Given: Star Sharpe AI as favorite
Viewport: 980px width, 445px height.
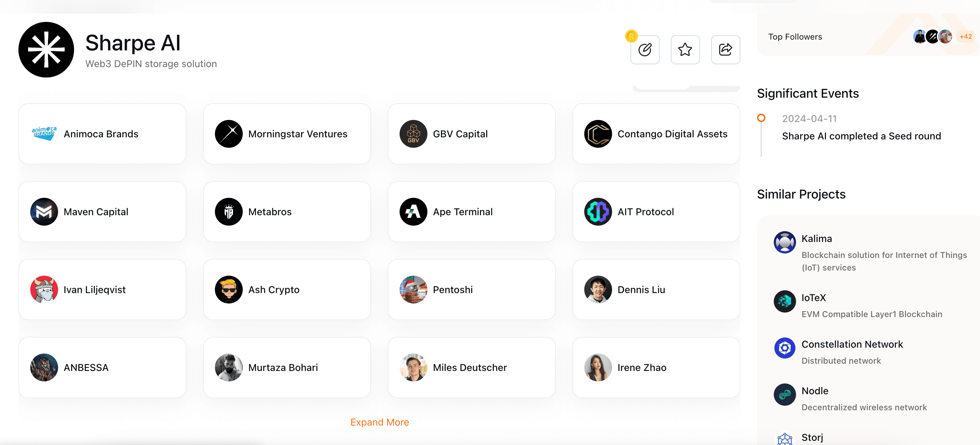Looking at the screenshot, I should 685,50.
